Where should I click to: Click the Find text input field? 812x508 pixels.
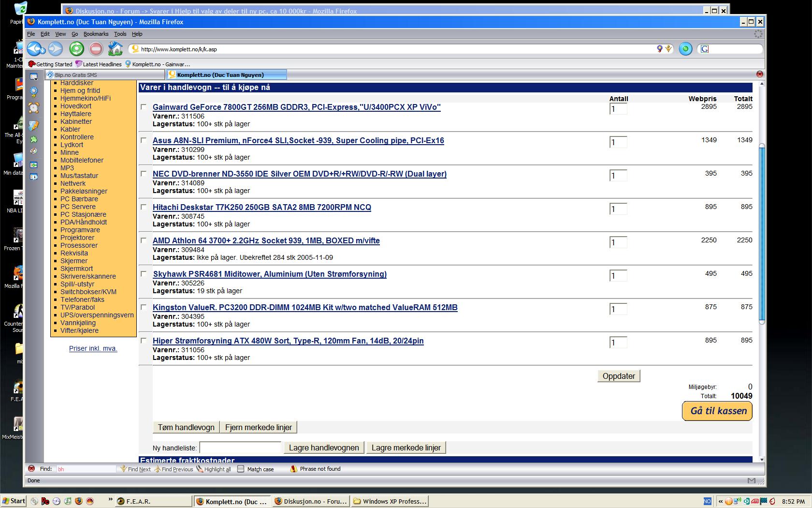87,469
